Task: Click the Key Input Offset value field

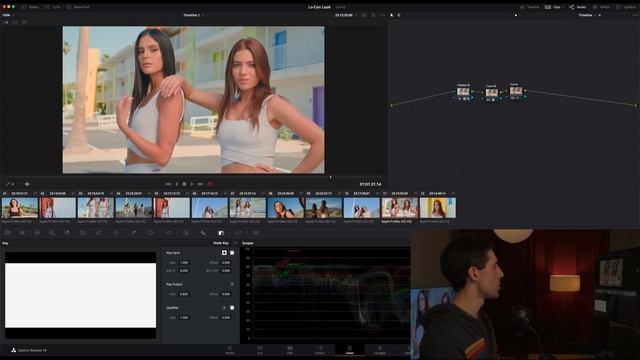Action: point(226,263)
